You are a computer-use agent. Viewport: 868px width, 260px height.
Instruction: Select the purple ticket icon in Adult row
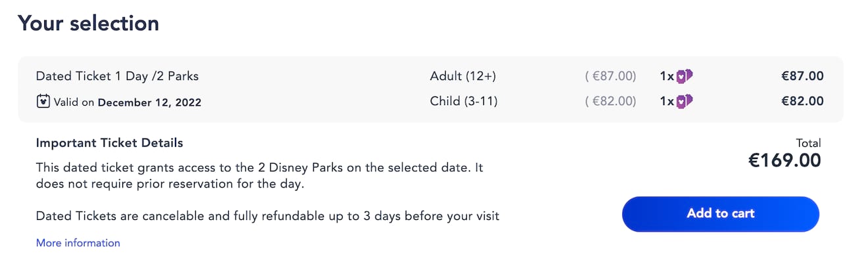click(685, 76)
